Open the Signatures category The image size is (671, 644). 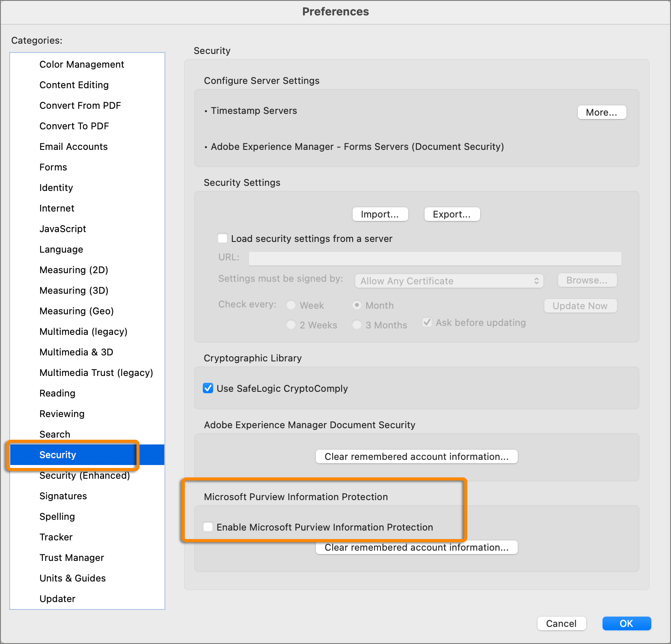(63, 496)
